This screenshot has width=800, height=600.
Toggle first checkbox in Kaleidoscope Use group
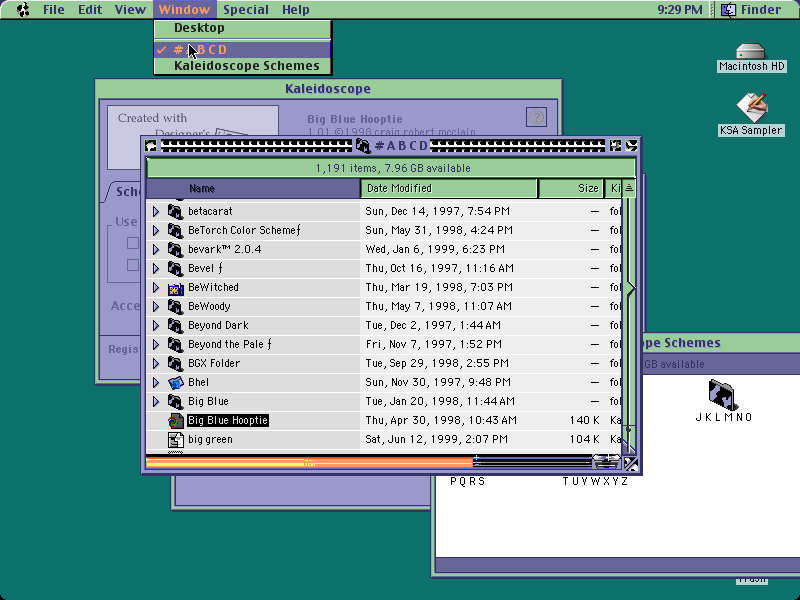tap(133, 243)
